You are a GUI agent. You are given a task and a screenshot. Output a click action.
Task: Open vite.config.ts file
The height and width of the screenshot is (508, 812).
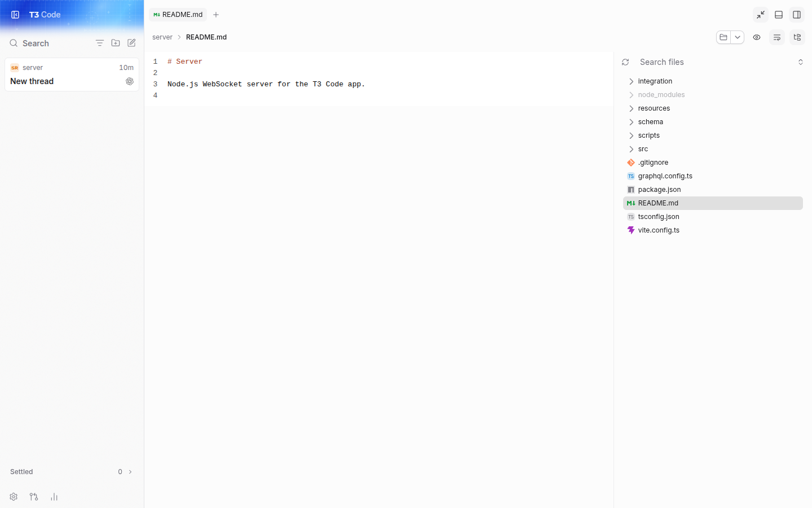[713, 230]
